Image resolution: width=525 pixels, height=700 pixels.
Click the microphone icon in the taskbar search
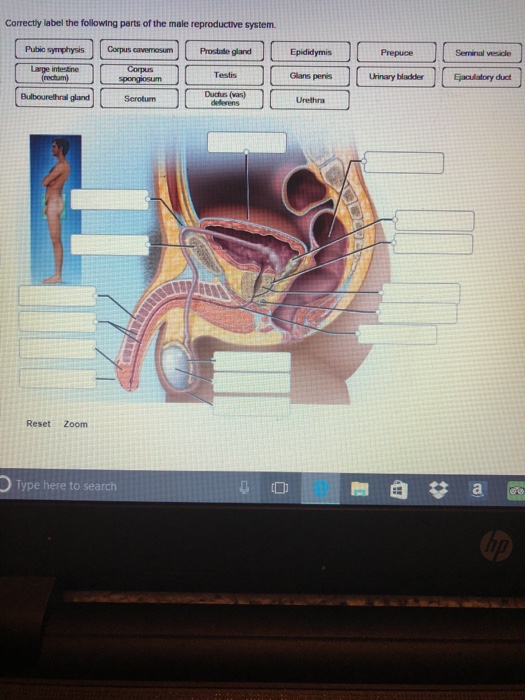tap(244, 487)
